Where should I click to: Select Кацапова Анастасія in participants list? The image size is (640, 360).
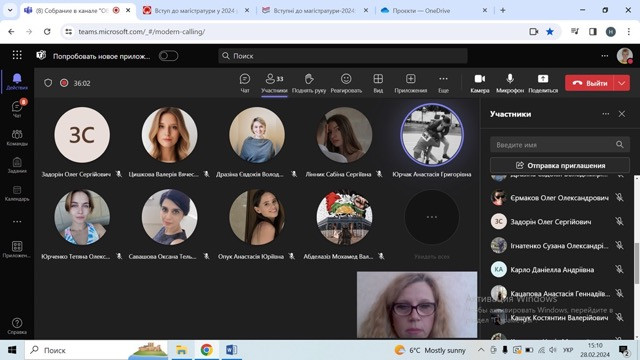[559, 293]
